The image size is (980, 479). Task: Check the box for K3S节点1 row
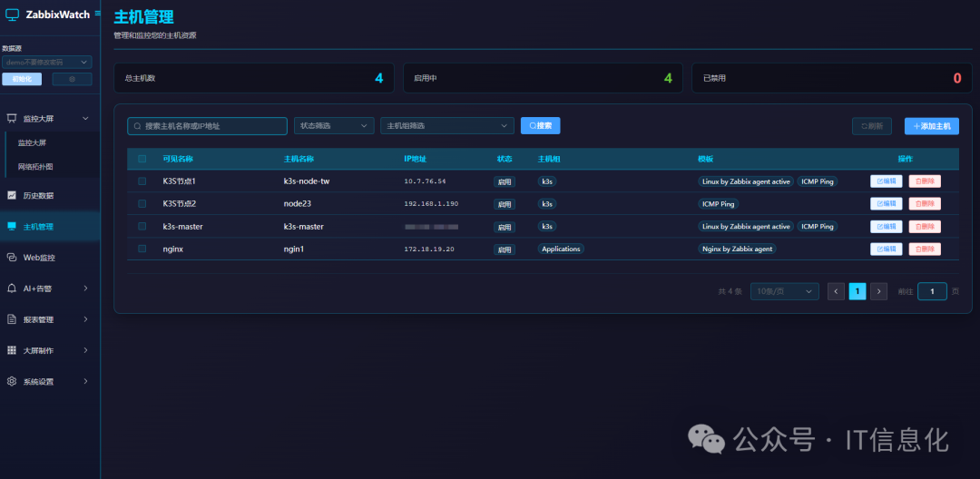142,181
